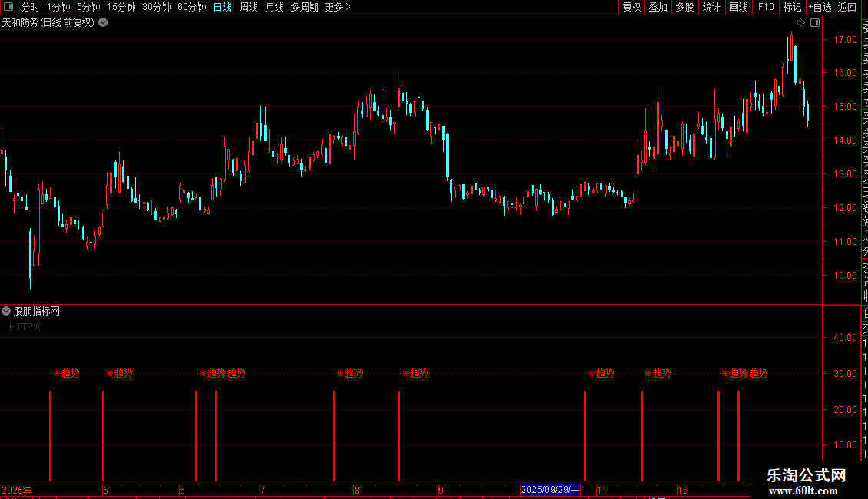Screen dimensions: 868x499
Task: Click the 股朋指标网 indicator name
Action: click(37, 312)
